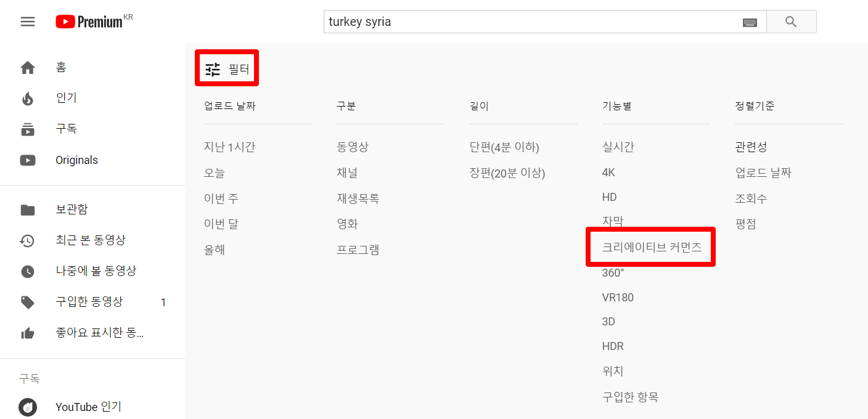This screenshot has width=868, height=419.
Task: Sort results by 조회수 (view count)
Action: (751, 198)
